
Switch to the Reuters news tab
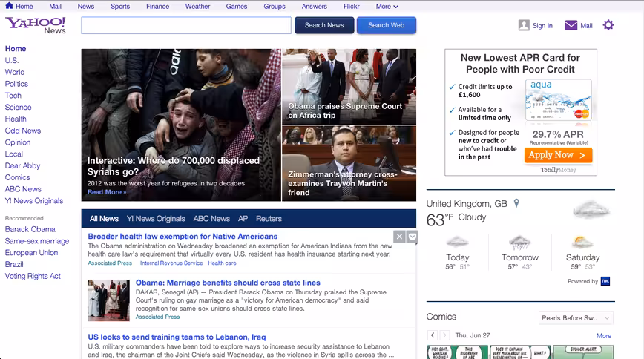(269, 219)
